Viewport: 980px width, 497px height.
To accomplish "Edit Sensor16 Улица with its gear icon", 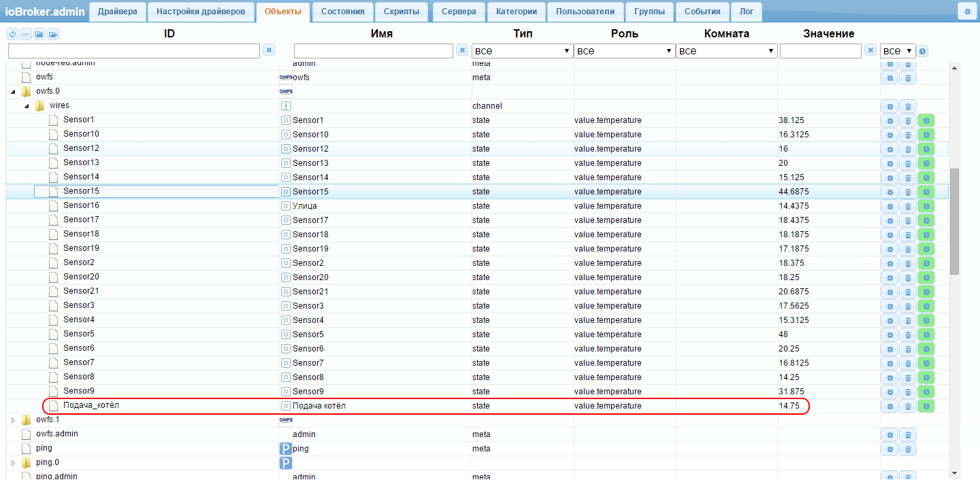I will (889, 206).
